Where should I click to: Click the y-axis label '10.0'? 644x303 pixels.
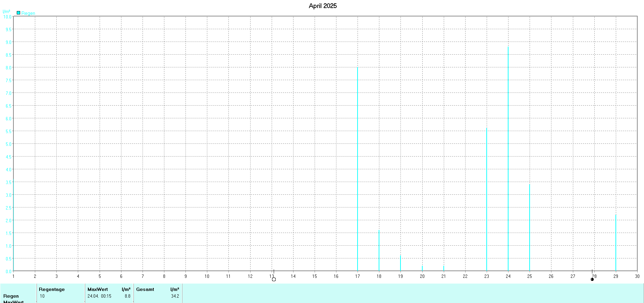pos(7,17)
